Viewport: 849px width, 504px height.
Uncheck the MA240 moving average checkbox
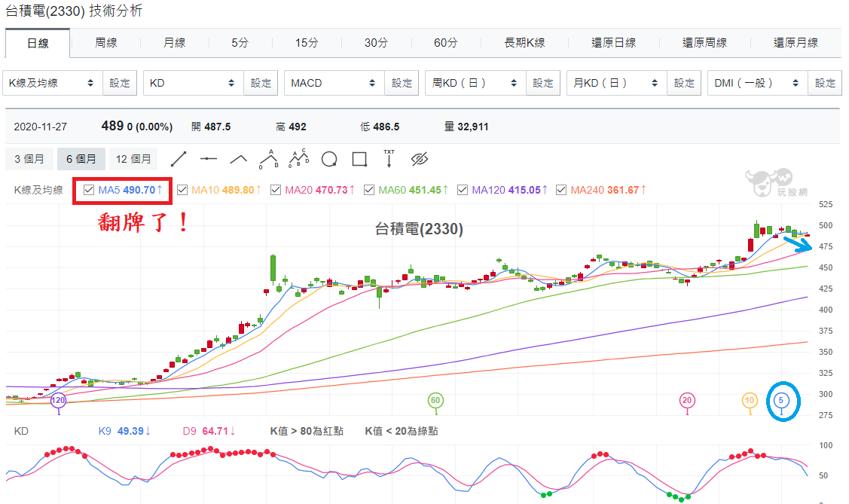point(561,190)
